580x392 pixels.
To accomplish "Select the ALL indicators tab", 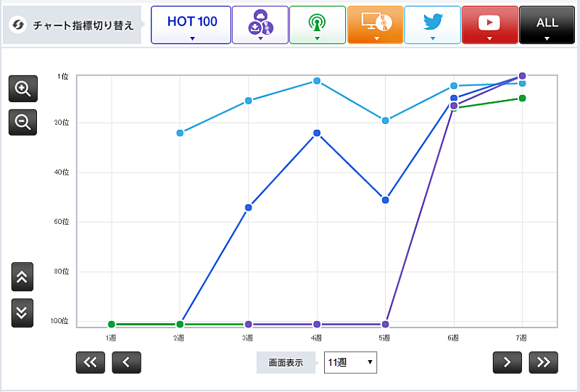I will pyautogui.click(x=547, y=23).
